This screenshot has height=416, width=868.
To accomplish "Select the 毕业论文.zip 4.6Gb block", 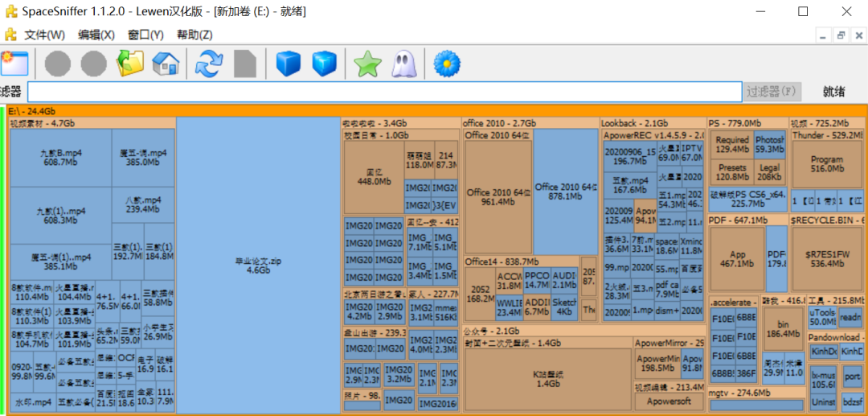I will tap(258, 266).
